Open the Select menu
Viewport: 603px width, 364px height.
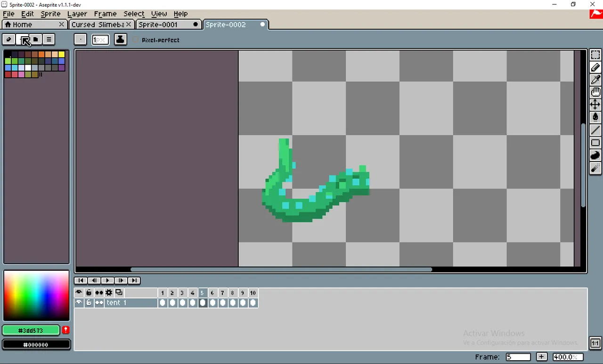coord(134,14)
